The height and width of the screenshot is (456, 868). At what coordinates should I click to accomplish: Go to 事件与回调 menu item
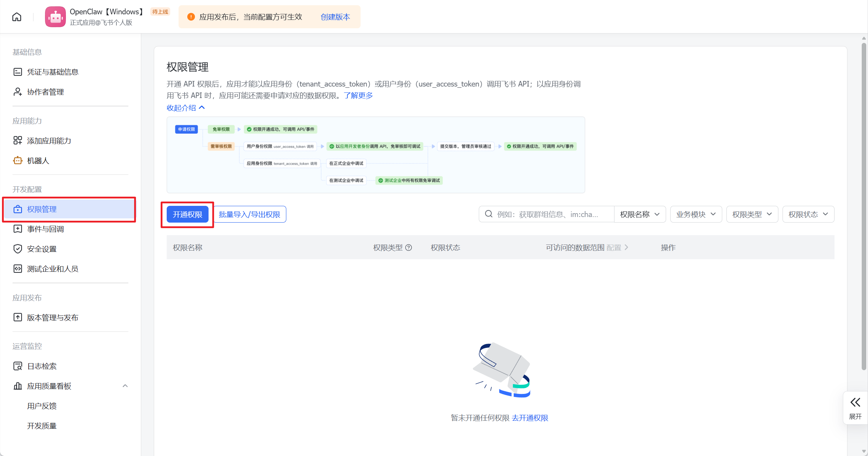(45, 229)
